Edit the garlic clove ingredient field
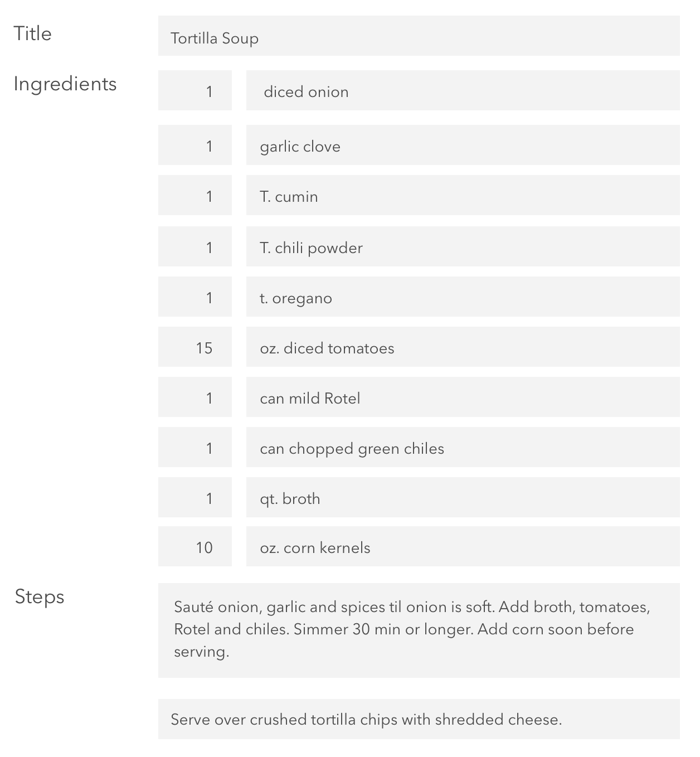The height and width of the screenshot is (757, 700). (x=463, y=145)
